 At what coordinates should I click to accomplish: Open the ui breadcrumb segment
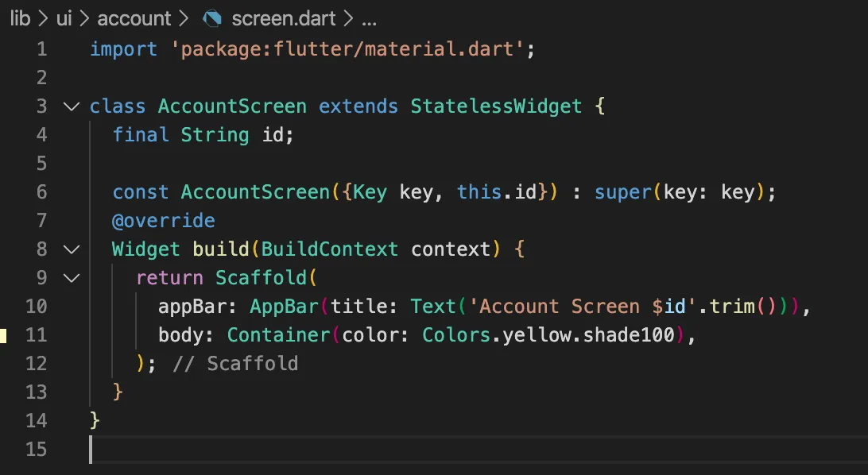64,18
